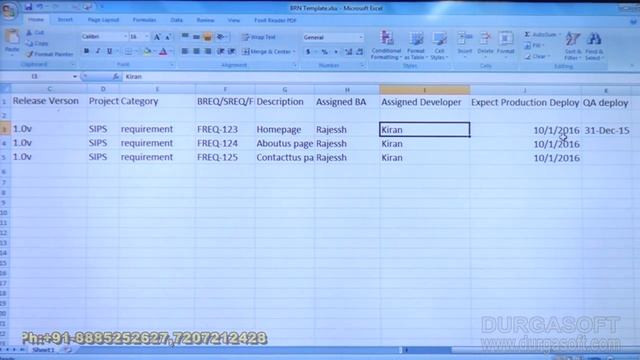Open Sort & Filter menu
The image size is (640, 360).
(573, 46)
